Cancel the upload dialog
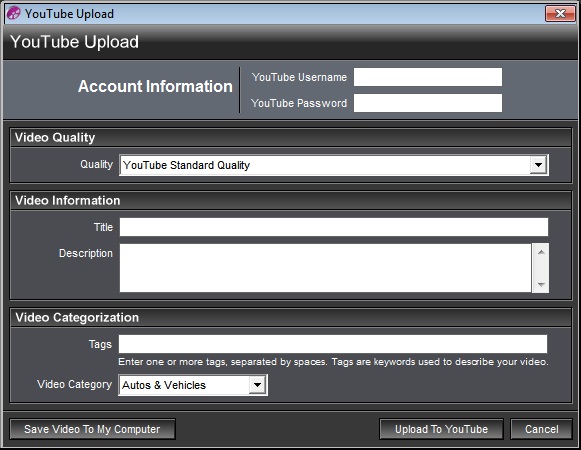581x450 pixels. click(x=541, y=429)
